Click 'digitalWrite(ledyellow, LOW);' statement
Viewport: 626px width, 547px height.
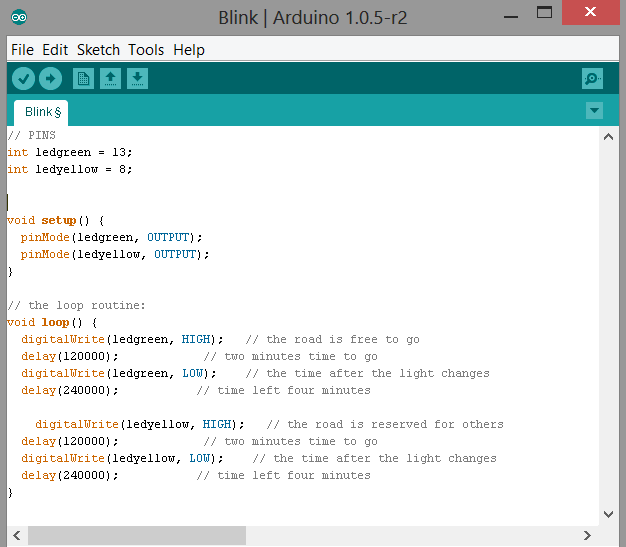(x=122, y=458)
